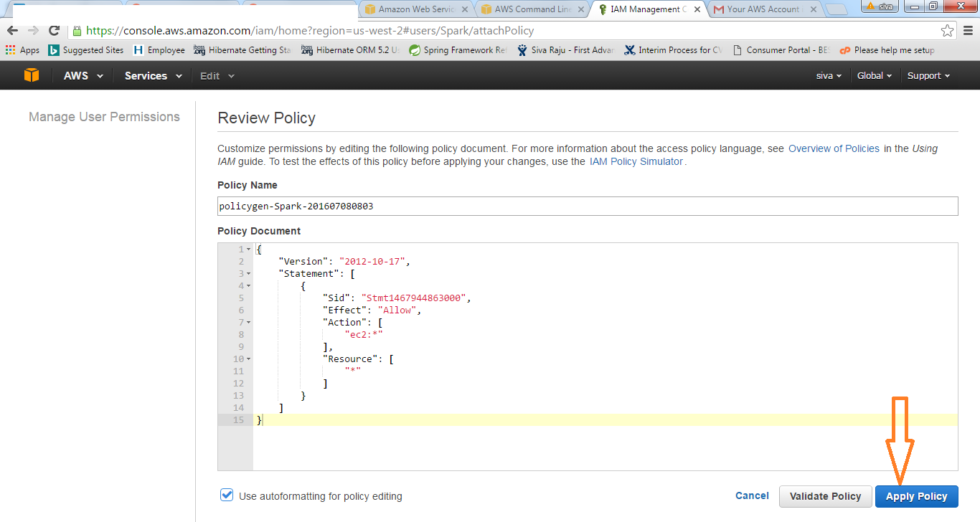Click line number 15 in the gutter
Viewport: 980px width, 522px height.
(x=238, y=420)
